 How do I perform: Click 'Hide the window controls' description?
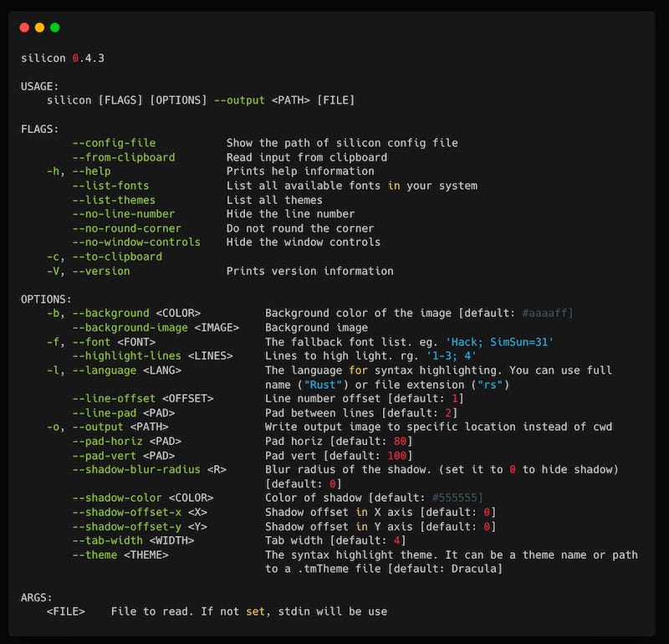(x=304, y=242)
